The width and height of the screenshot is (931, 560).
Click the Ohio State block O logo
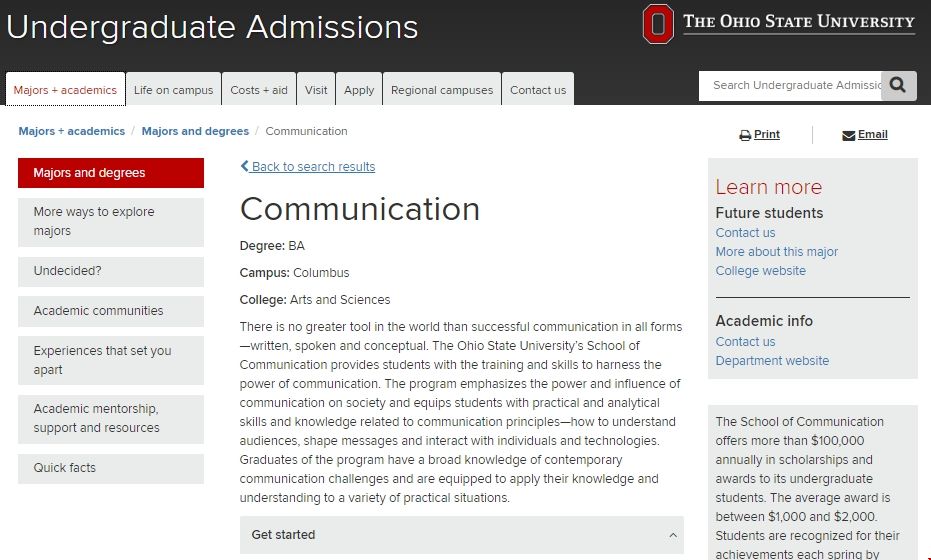[658, 24]
